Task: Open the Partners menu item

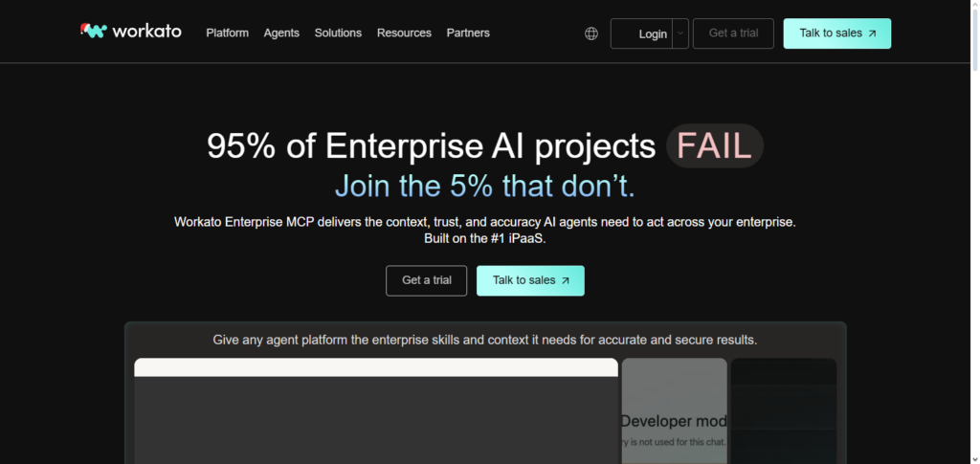Action: coord(468,33)
